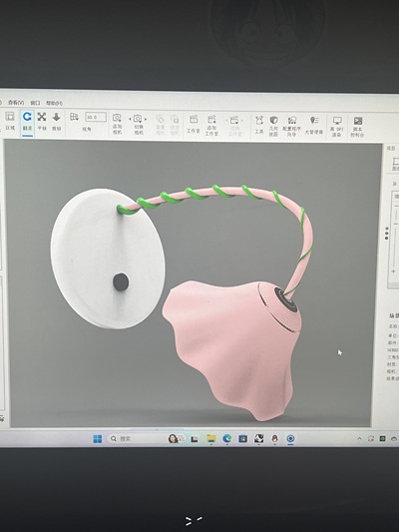Open 光管理器 light manager
Screen dimensions: 399x532
pos(314,125)
